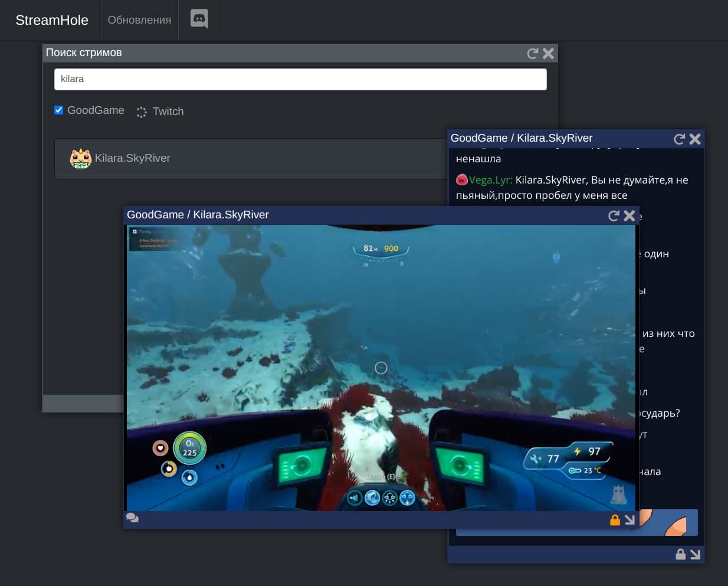
Task: Reload the chat window
Action: click(680, 139)
